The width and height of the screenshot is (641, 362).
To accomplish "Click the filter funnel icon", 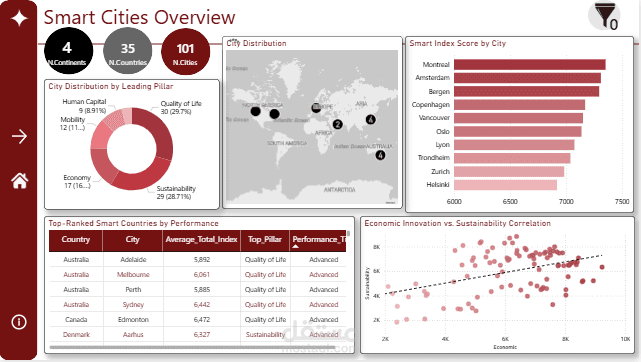I will coord(605,16).
